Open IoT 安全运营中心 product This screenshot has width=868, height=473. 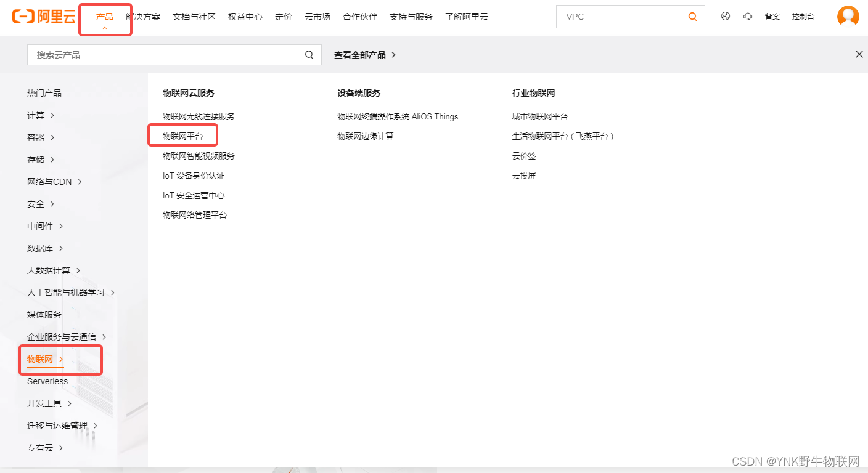[194, 195]
